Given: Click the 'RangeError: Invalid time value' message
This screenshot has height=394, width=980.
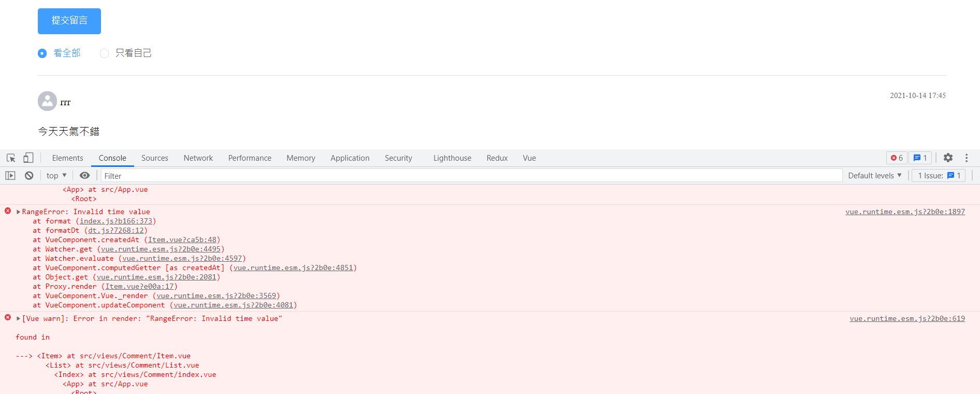Looking at the screenshot, I should 86,212.
